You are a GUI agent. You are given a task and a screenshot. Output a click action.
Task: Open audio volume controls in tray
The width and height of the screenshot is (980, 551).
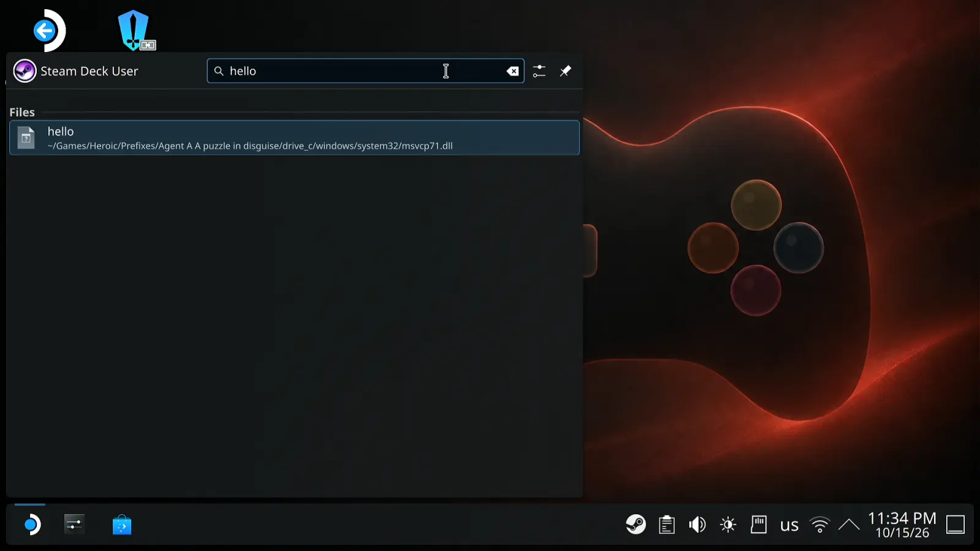click(698, 525)
